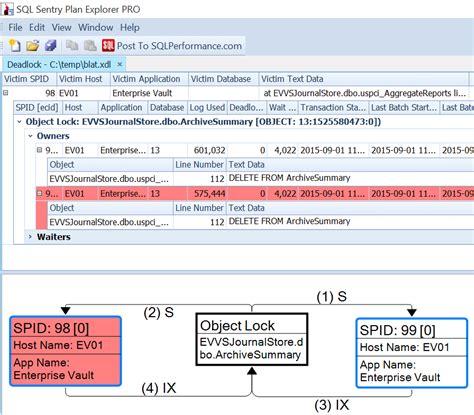
Task: Click the SQL Sentry application icon in title bar
Action: [x=7, y=9]
